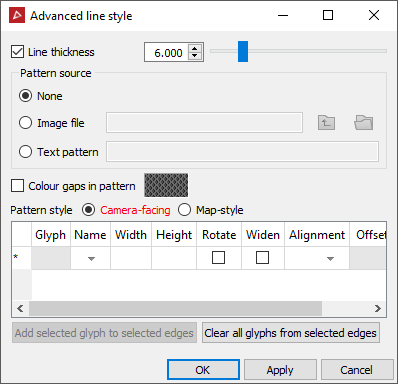
Task: Click the upload arrow icon beside Image file
Action: pos(326,123)
